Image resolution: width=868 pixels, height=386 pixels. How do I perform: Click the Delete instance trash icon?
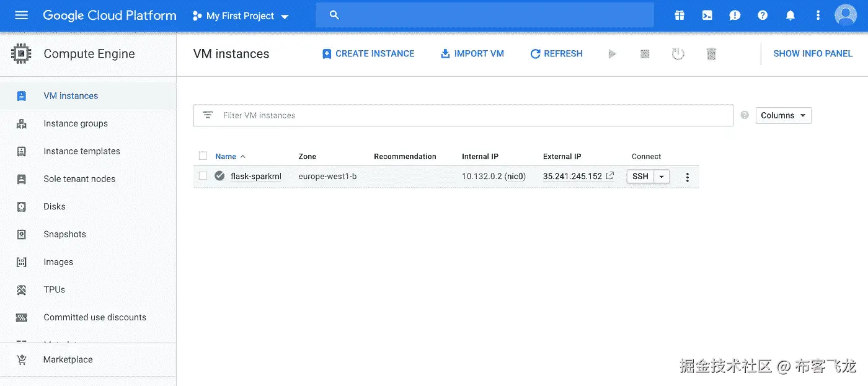711,54
